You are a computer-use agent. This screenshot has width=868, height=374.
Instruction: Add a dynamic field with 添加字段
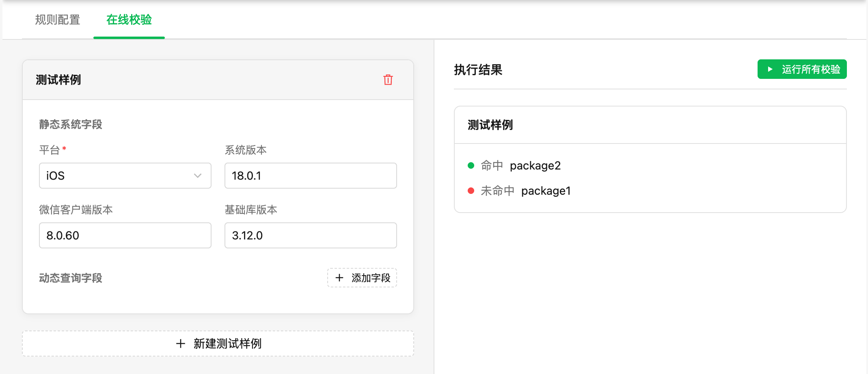pyautogui.click(x=362, y=278)
